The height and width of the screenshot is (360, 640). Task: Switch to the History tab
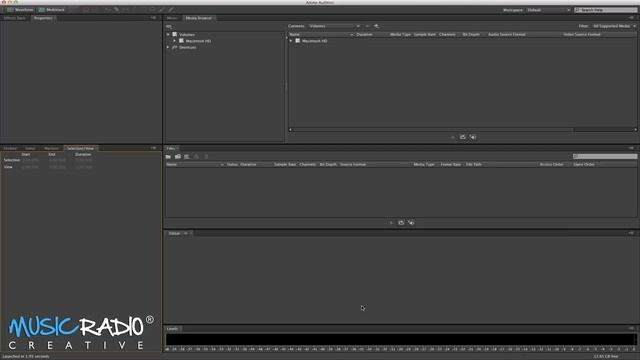tap(10, 149)
